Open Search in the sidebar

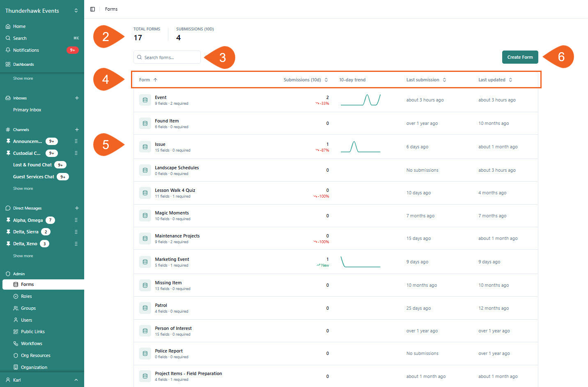click(x=20, y=38)
